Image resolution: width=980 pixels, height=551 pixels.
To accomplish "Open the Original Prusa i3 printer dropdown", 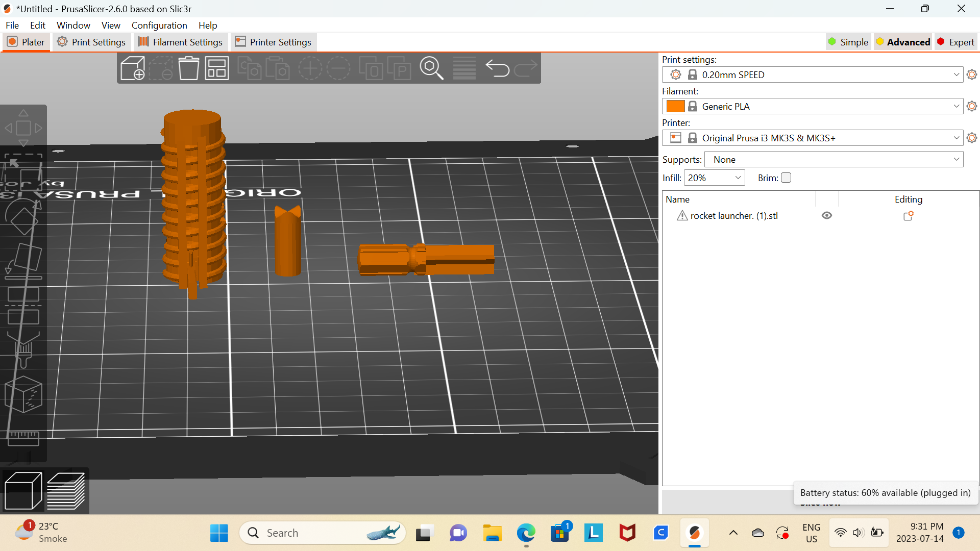I will tap(813, 138).
